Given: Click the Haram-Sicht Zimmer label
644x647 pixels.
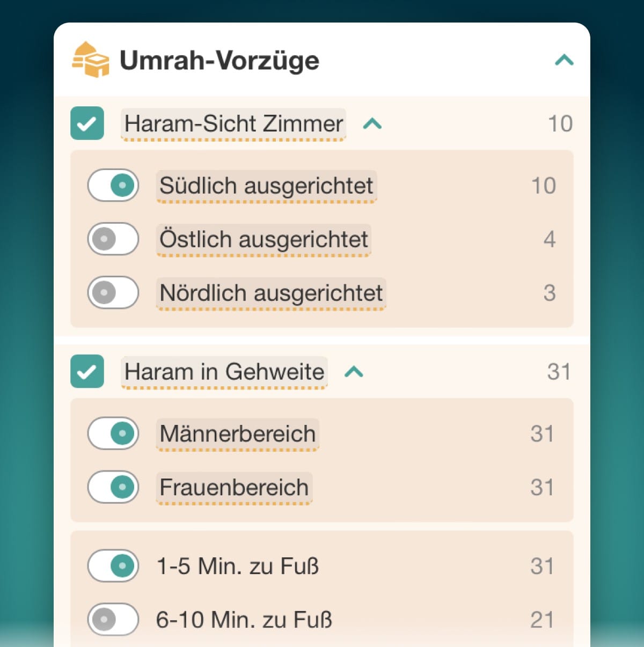Looking at the screenshot, I should click(233, 124).
